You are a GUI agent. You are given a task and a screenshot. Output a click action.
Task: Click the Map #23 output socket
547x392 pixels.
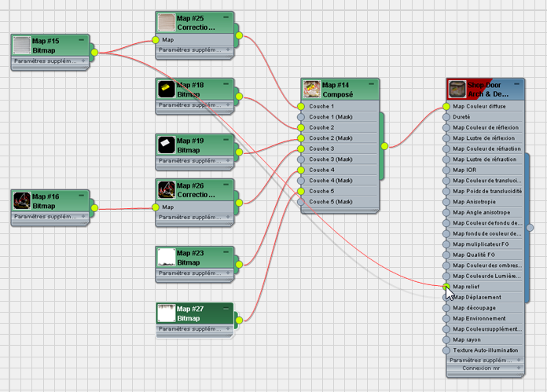tap(239, 265)
